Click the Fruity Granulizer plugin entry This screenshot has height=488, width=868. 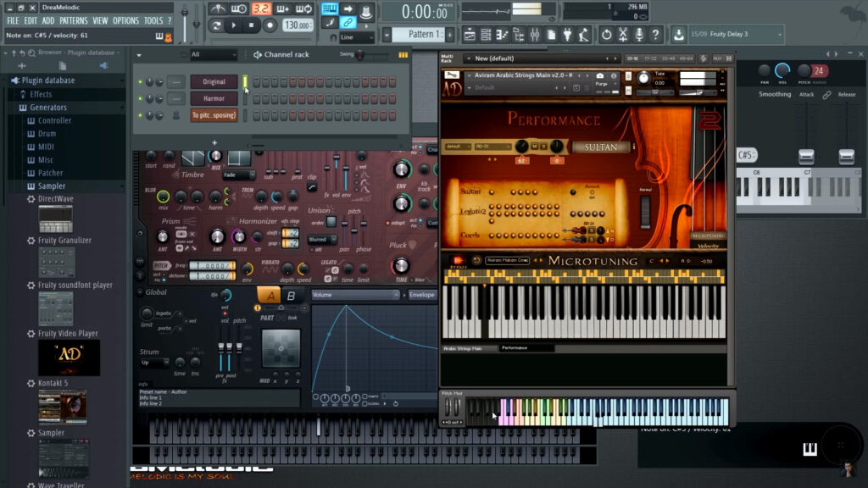click(x=64, y=240)
